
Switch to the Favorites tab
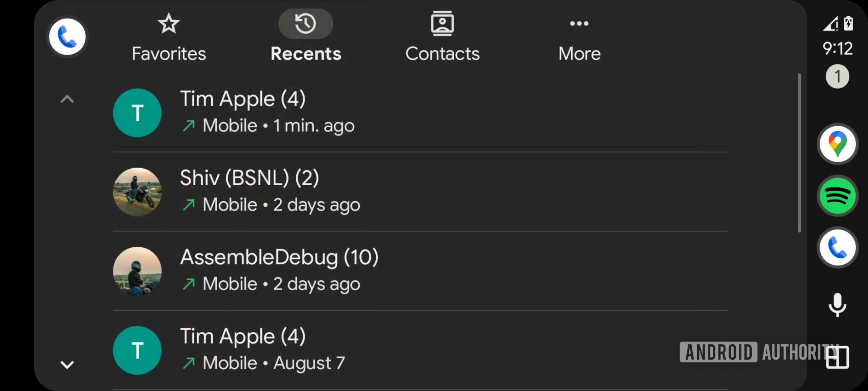click(169, 37)
